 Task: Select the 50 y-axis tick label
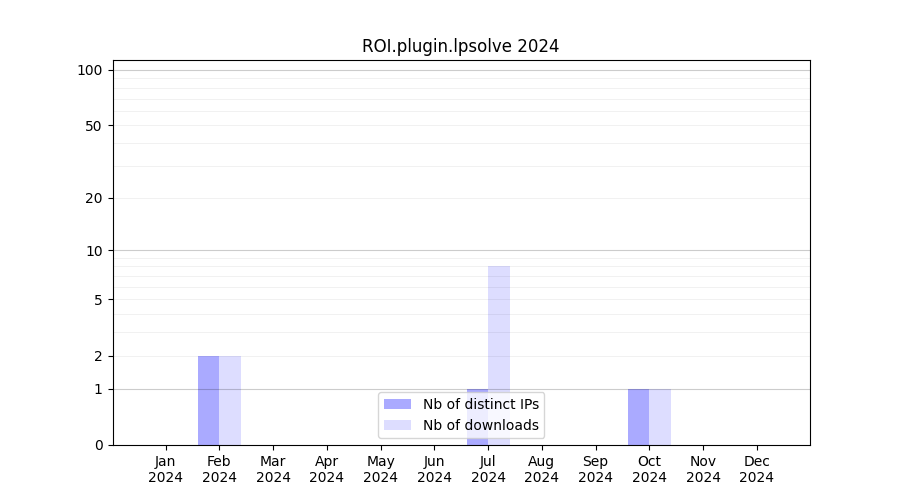(94, 126)
